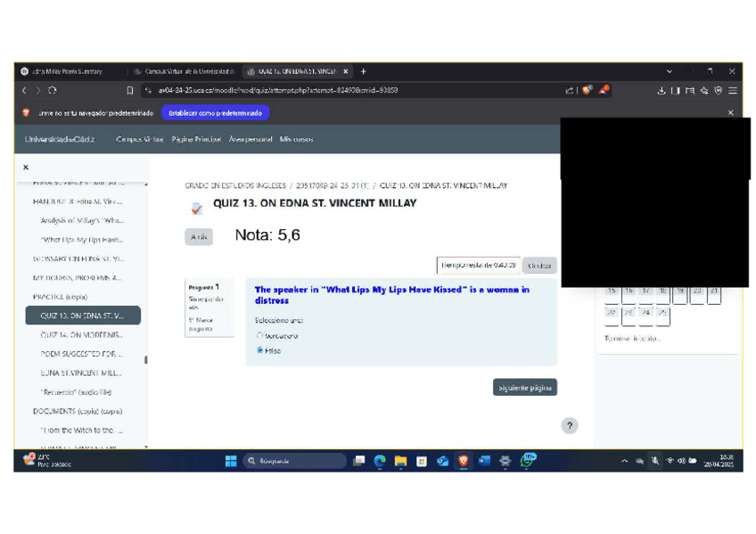
Task: Expand the browser tab search chevron
Action: [670, 71]
